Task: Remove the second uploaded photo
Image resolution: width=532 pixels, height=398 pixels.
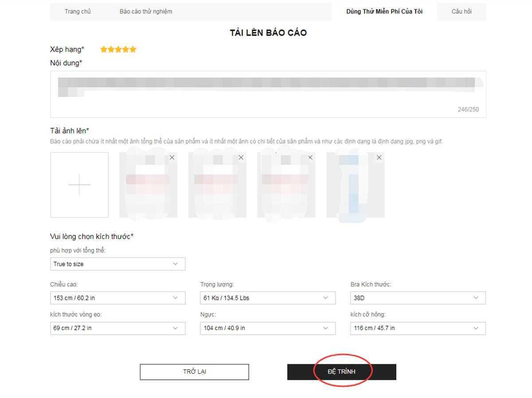Action: tap(241, 158)
